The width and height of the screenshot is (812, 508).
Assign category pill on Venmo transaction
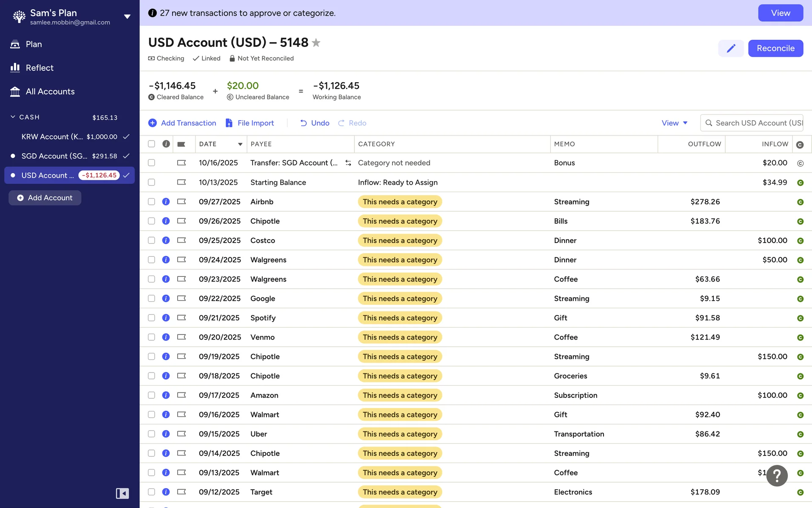[400, 337]
